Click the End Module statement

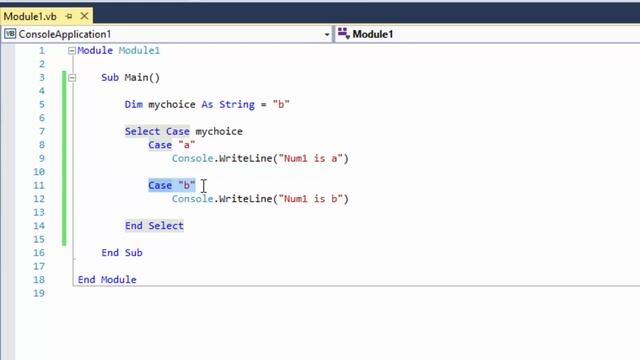107,280
